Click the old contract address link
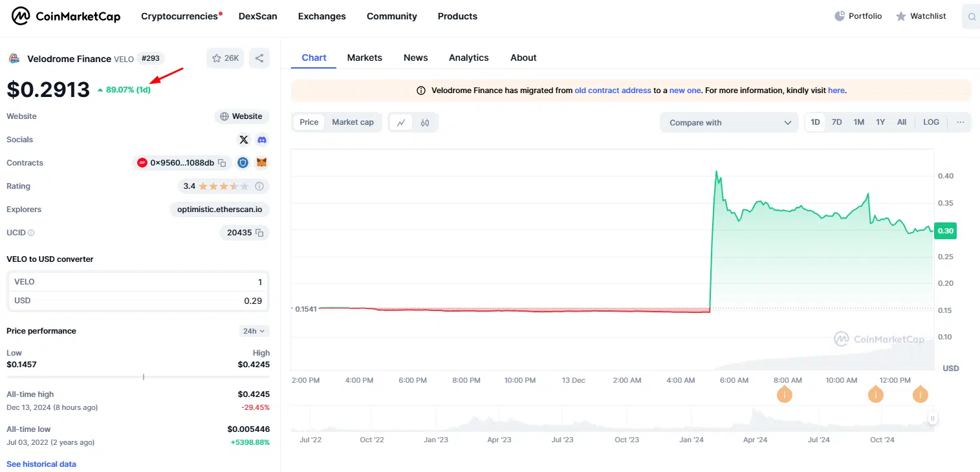This screenshot has width=980, height=472. [x=613, y=91]
